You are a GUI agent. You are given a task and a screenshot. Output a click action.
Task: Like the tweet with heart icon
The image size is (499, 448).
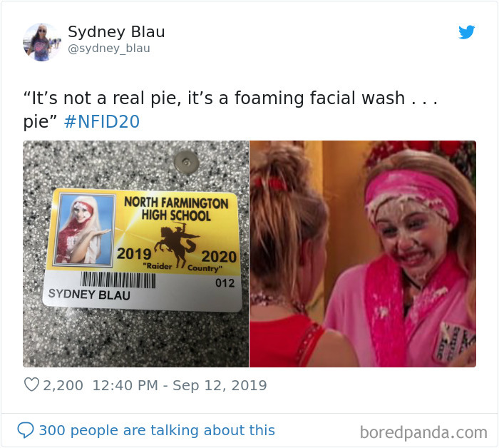click(31, 385)
